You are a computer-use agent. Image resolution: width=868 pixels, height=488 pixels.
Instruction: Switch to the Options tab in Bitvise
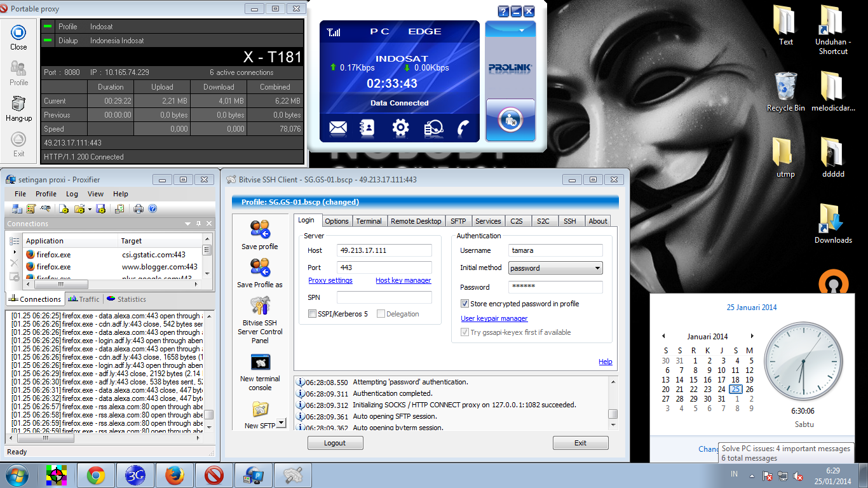(337, 221)
